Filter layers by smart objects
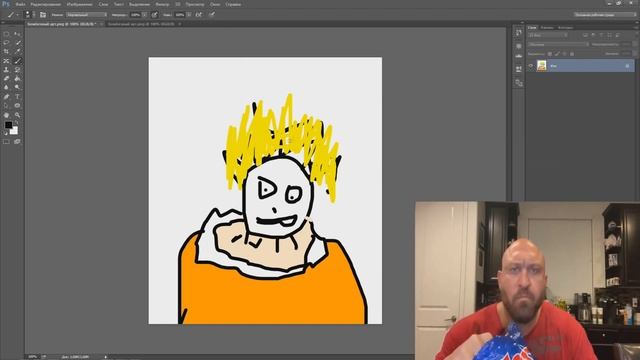The width and height of the screenshot is (640, 360). (618, 36)
